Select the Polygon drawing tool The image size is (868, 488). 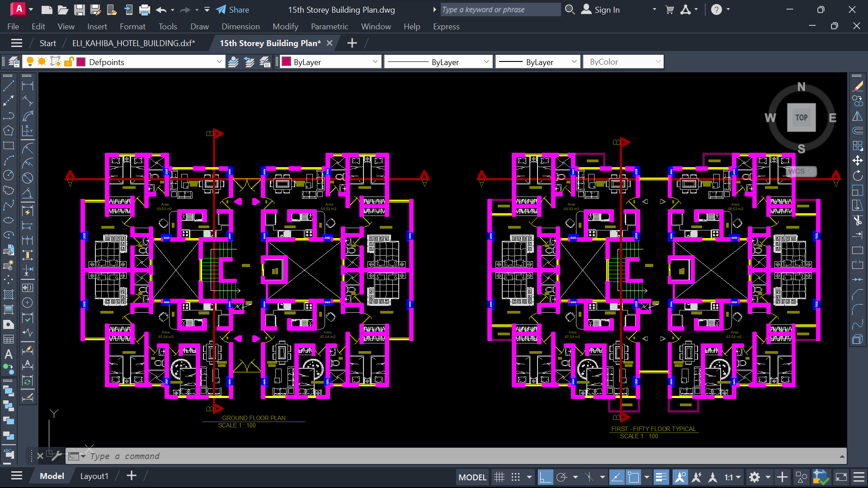8,130
